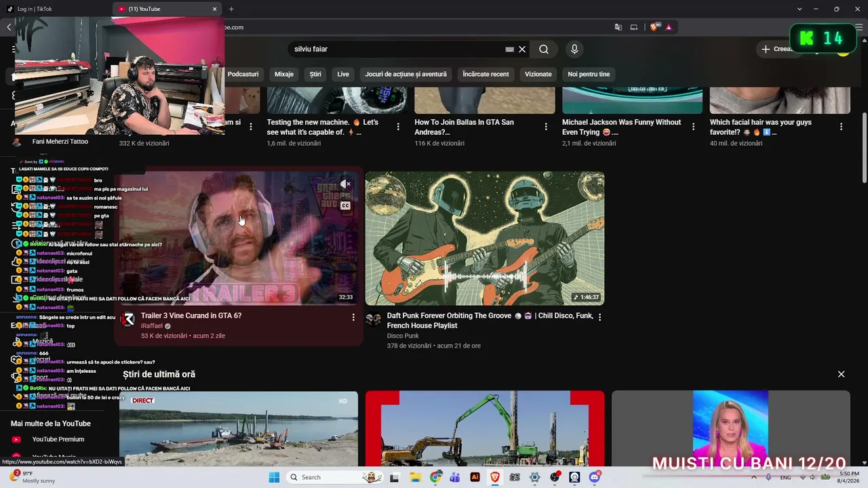The width and height of the screenshot is (868, 488).
Task: Select the Noi pentru tine chip
Action: click(x=589, y=74)
